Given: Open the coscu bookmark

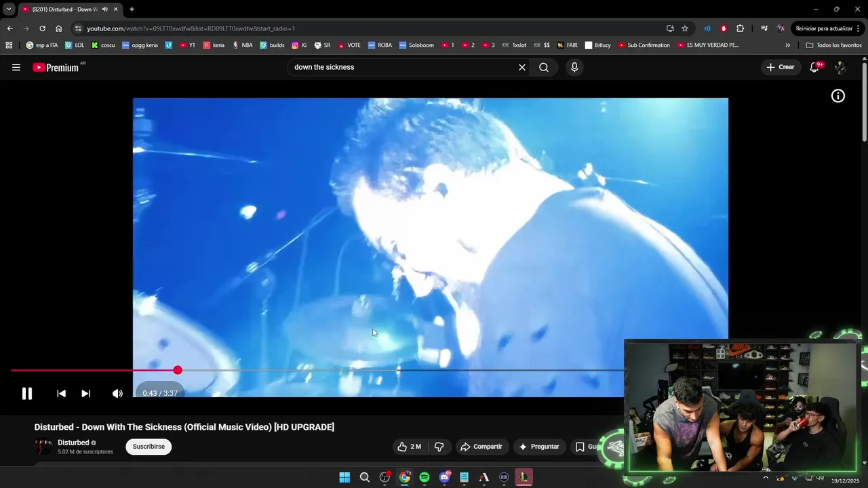Looking at the screenshot, I should [103, 45].
